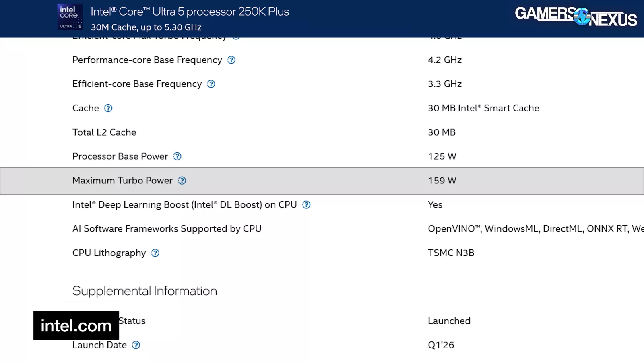
Task: Click help icon next to Performance-core Base Frequency
Action: point(231,60)
